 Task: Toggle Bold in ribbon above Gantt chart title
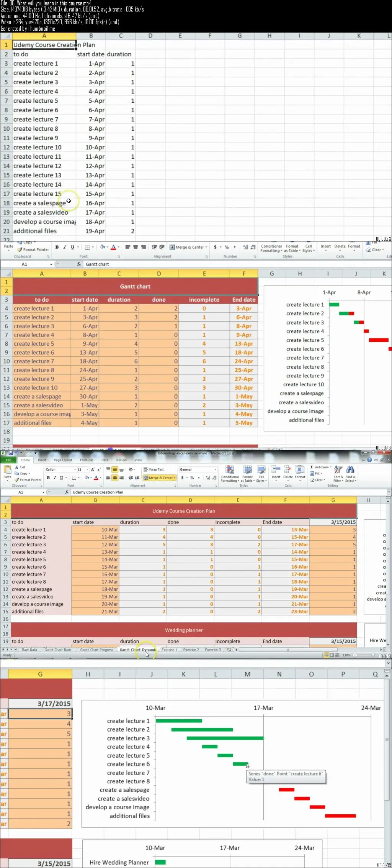tap(57, 247)
